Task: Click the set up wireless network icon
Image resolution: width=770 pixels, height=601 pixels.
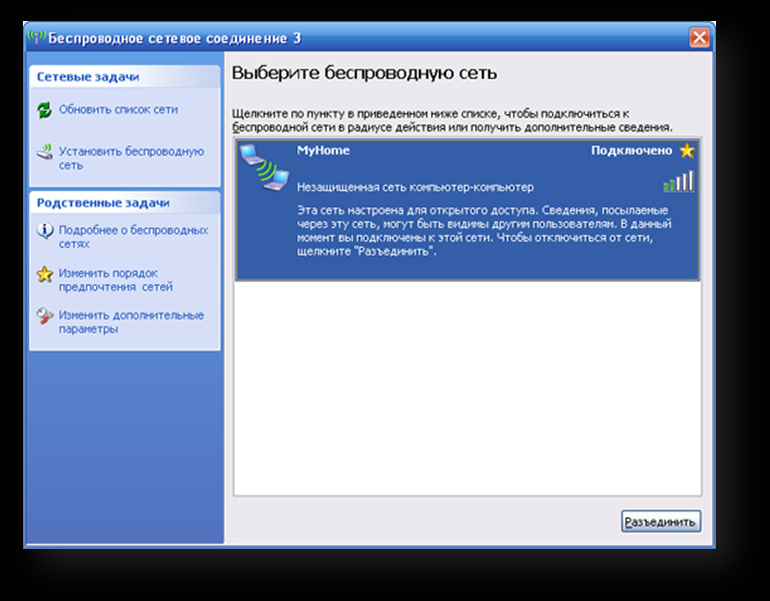Action: click(x=44, y=153)
